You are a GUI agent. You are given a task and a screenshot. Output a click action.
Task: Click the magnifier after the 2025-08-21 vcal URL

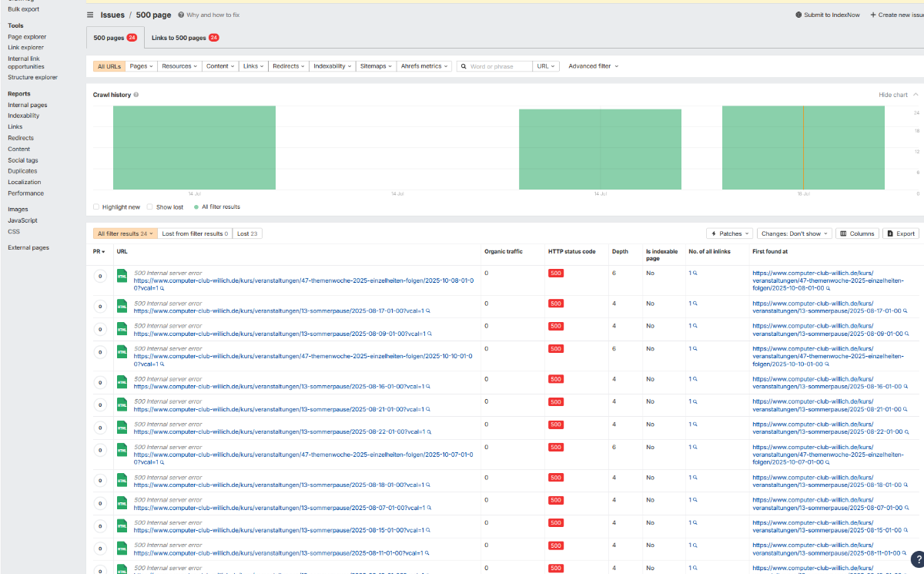[429, 409]
